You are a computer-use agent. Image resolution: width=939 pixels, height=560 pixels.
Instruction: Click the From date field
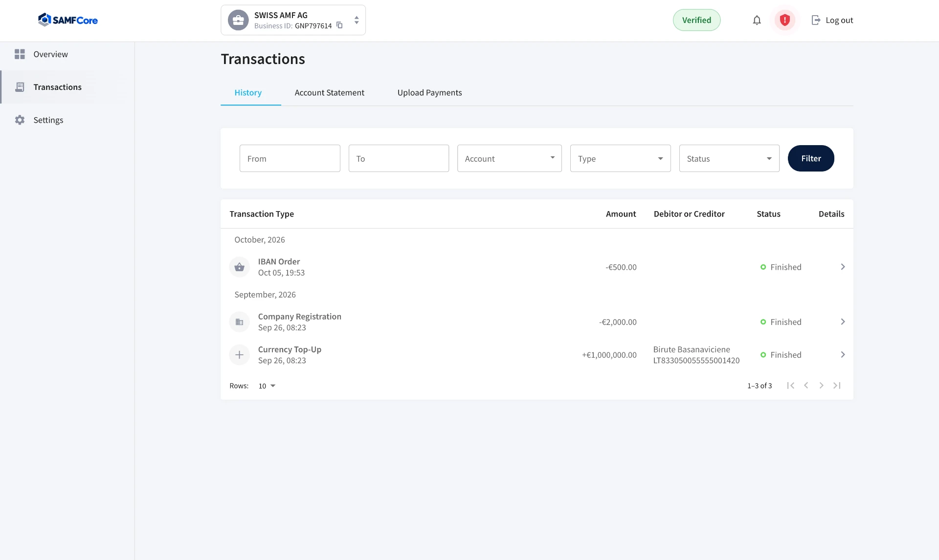point(290,158)
